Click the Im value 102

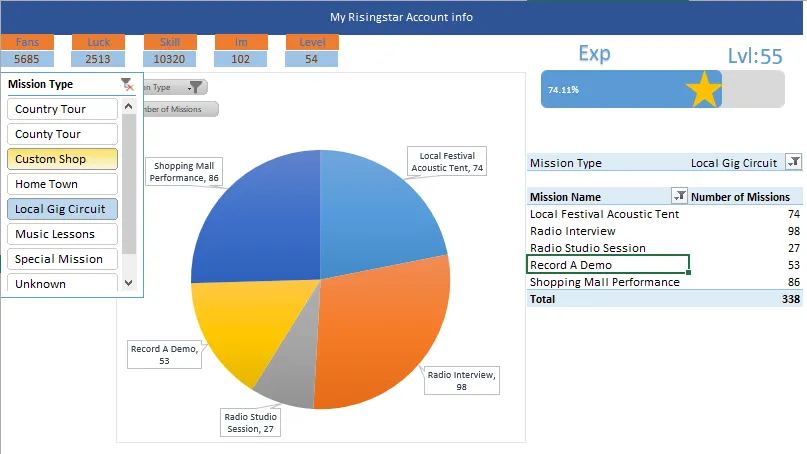[241, 59]
